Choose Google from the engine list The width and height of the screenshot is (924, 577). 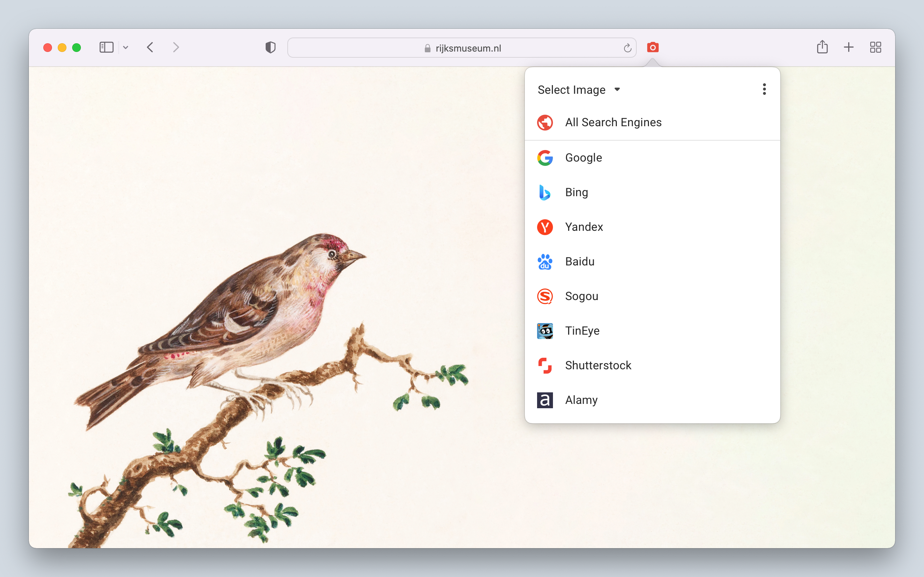point(583,158)
